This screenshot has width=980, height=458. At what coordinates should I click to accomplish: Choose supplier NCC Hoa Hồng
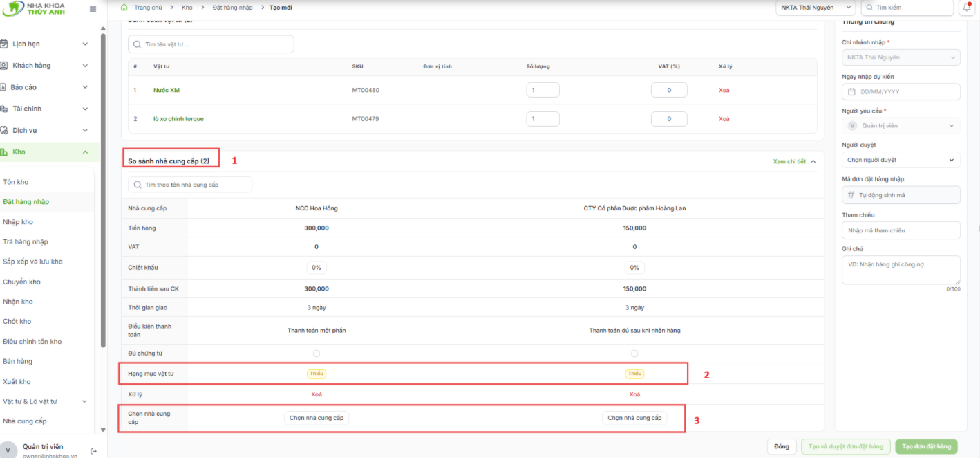click(x=317, y=418)
